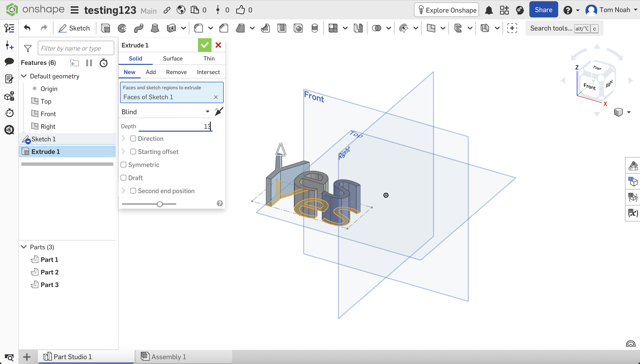Open the rollback timer icon in Features
This screenshot has width=640, height=364.
104,63
